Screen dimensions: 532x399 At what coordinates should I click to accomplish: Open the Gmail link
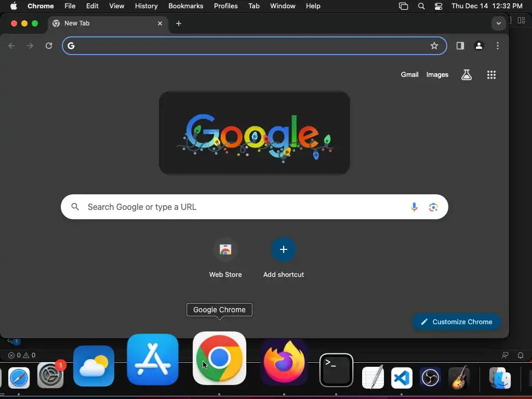pos(409,75)
